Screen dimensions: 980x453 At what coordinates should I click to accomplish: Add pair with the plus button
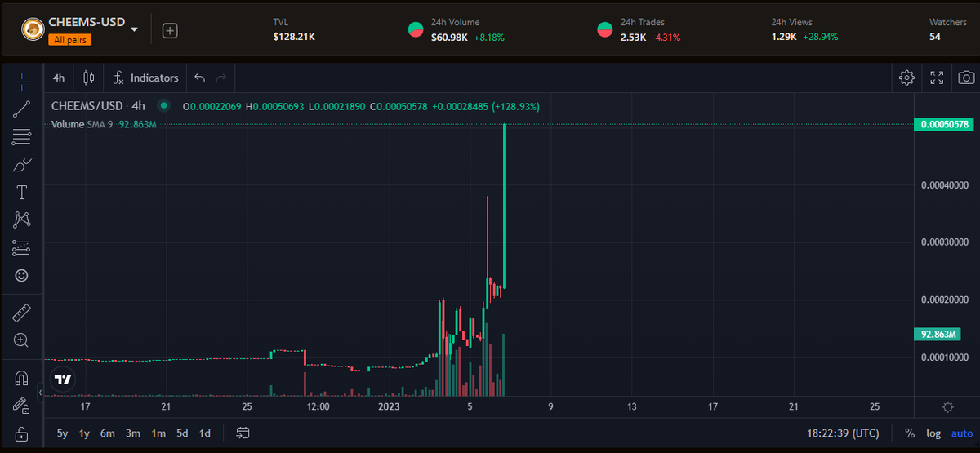(x=170, y=30)
